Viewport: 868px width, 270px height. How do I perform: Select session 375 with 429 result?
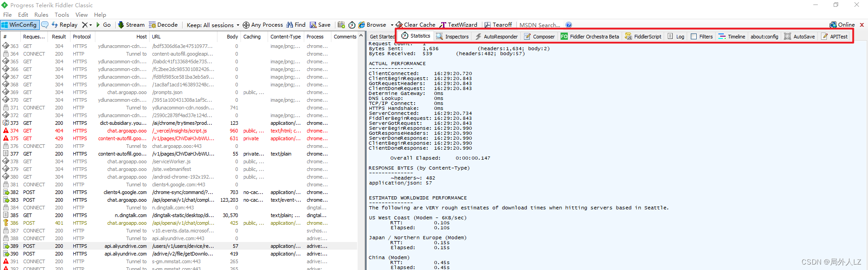[x=179, y=138]
